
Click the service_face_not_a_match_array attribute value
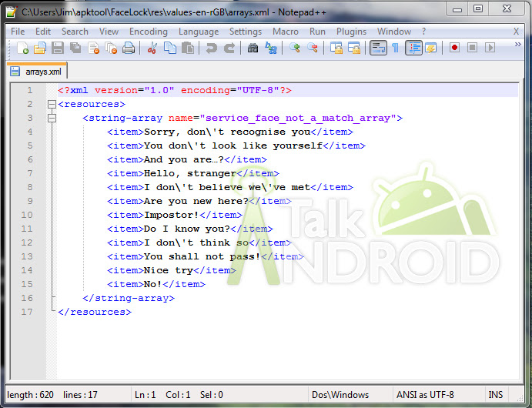pyautogui.click(x=298, y=118)
